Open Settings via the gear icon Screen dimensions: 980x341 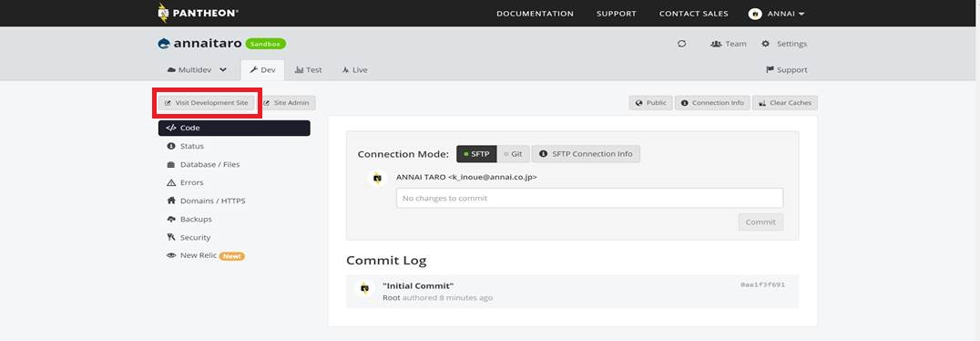coord(766,44)
